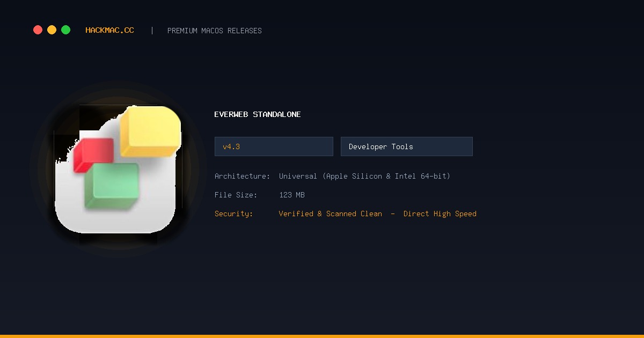
Task: Click 'Verified & Scanned Clean' text
Action: (x=331, y=214)
